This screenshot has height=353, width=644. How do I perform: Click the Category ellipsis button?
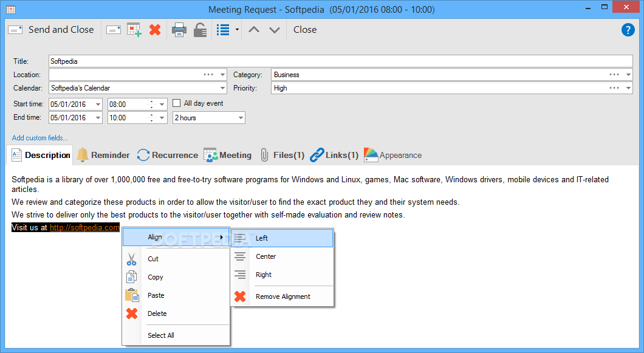[614, 75]
